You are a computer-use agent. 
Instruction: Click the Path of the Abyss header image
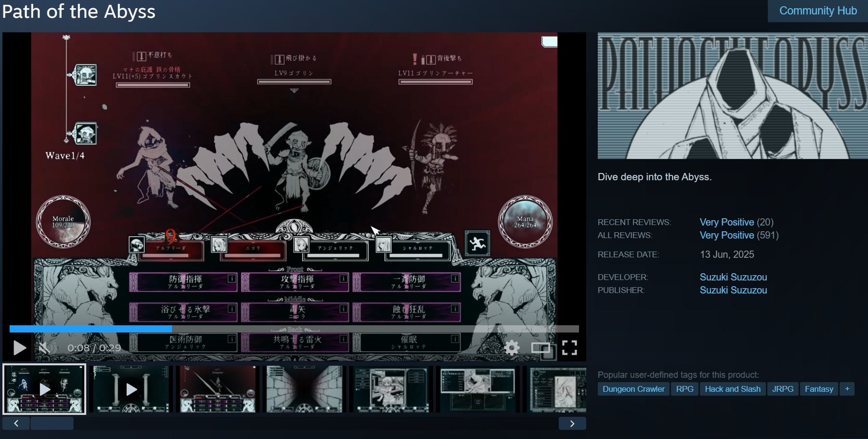[x=733, y=95]
